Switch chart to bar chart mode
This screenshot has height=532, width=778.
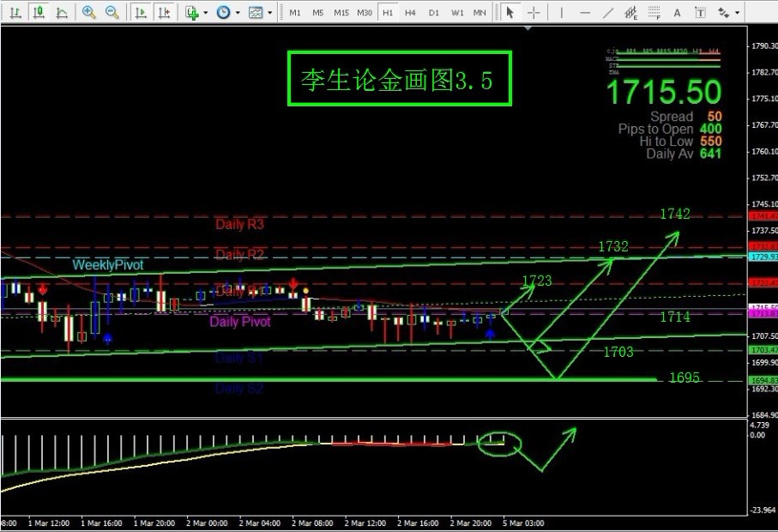click(x=15, y=13)
